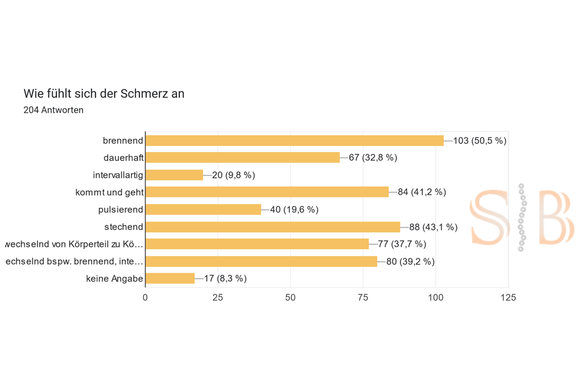
Task: Click the '204 Antworten' text
Action: [x=53, y=110]
